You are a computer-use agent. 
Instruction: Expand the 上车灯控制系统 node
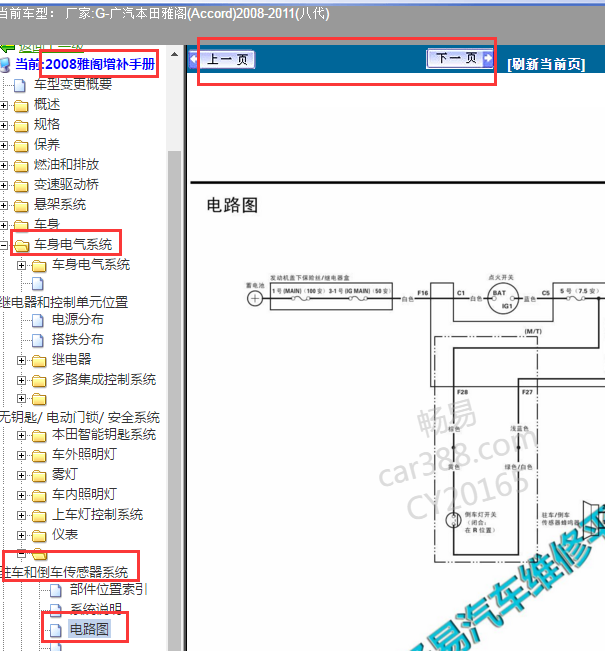(x=21, y=515)
